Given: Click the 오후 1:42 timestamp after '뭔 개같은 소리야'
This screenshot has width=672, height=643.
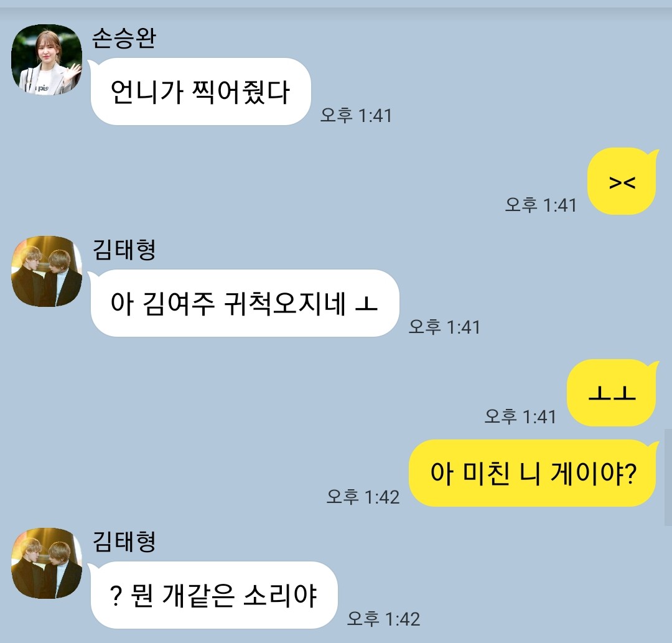Looking at the screenshot, I should (383, 619).
